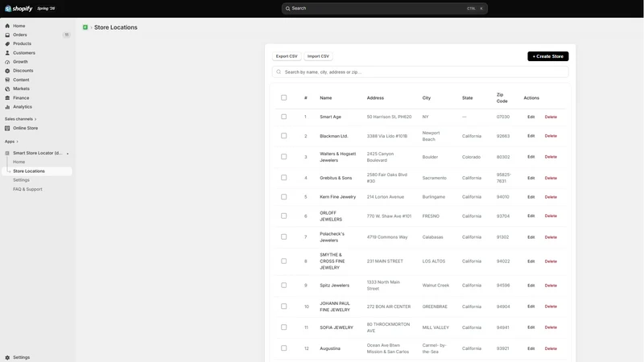Open the app Settings submenu item

(21, 180)
